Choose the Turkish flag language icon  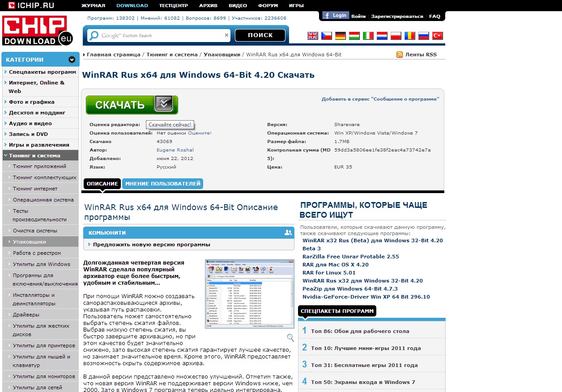[x=437, y=36]
